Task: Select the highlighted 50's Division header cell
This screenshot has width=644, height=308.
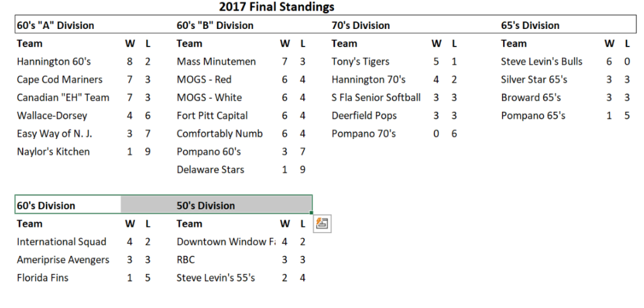Action: click(x=206, y=206)
